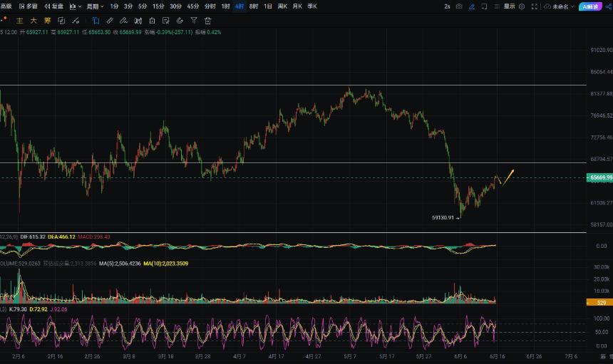Delete drawings with the trash icon
The width and height of the screenshot is (613, 364).
pyautogui.click(x=208, y=21)
